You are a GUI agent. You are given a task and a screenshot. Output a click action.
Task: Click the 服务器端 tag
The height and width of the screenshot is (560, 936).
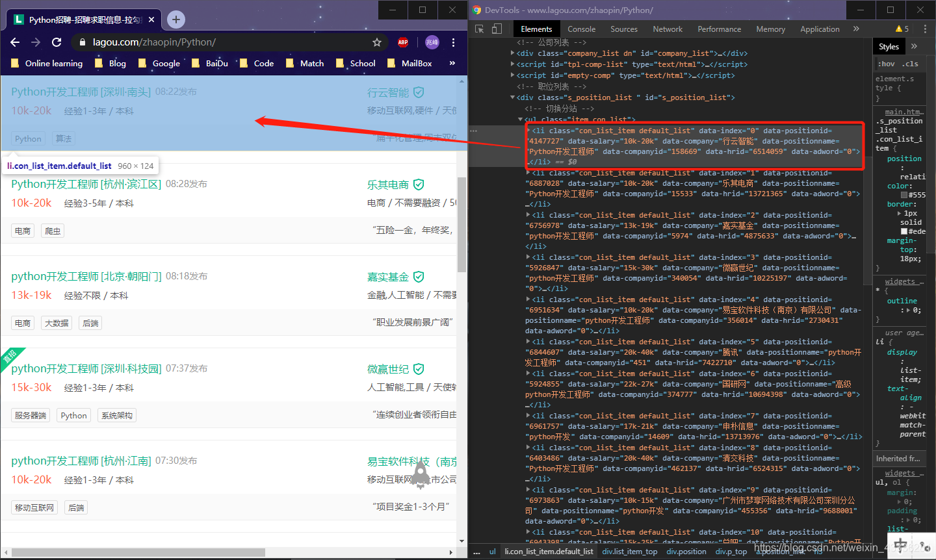click(x=31, y=415)
